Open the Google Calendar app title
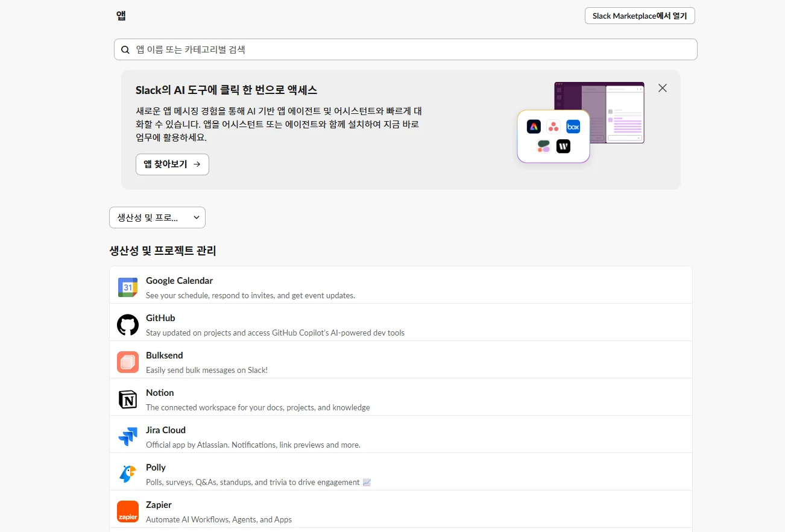 (x=179, y=281)
